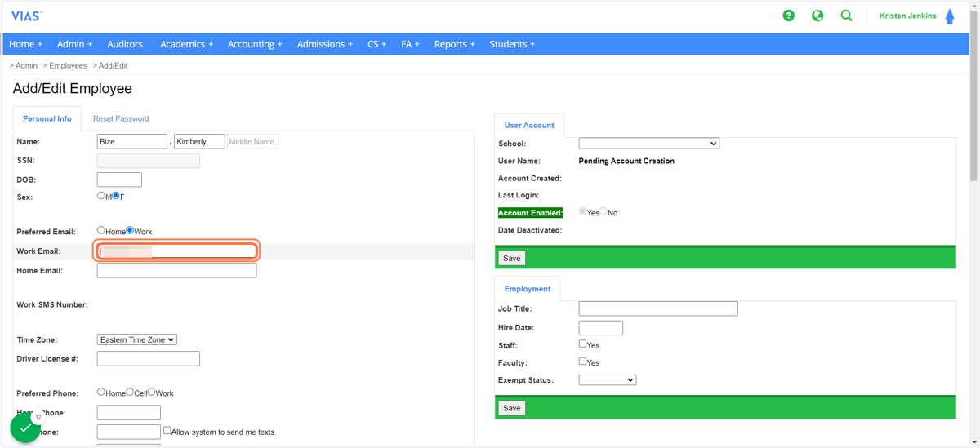The image size is (980, 448).
Task: Set preferred phone to Work
Action: [x=151, y=392]
